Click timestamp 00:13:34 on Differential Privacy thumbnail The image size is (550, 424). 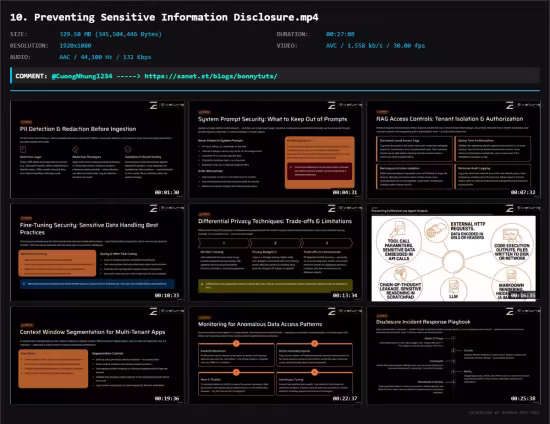(345, 295)
